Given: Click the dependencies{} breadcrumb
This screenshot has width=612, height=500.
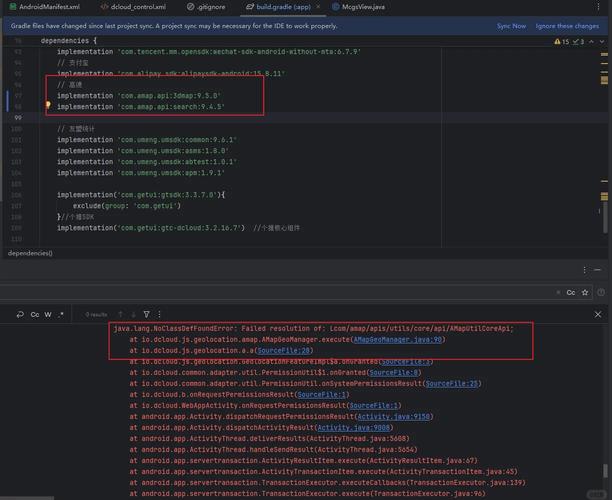Looking at the screenshot, I should coord(30,253).
